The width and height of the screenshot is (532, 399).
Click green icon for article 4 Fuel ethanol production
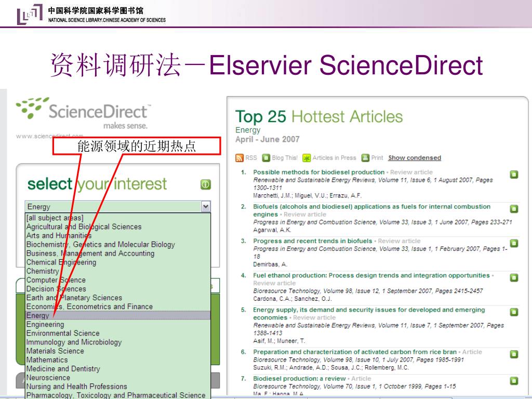(x=514, y=277)
